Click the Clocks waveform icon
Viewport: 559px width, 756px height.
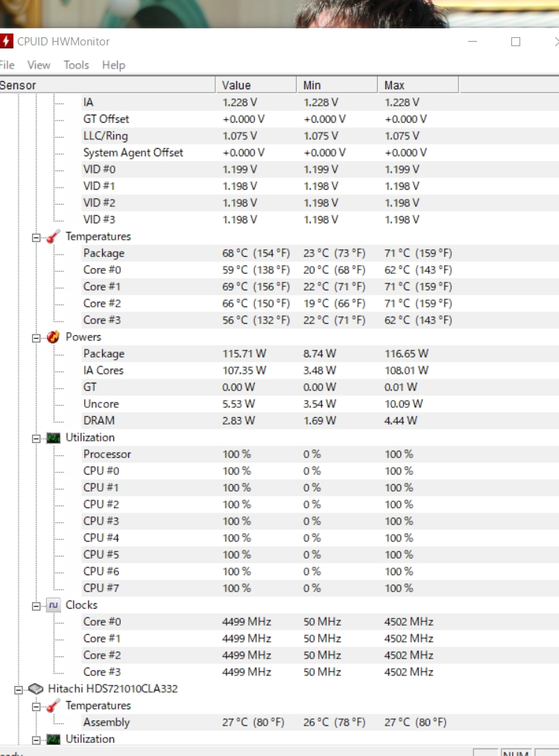pyautogui.click(x=53, y=606)
